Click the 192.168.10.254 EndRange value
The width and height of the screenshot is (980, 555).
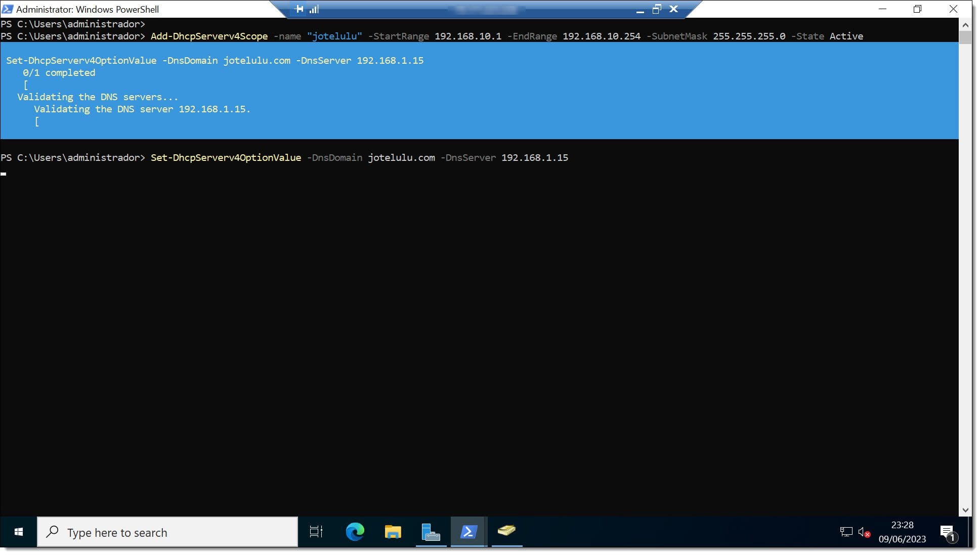(602, 36)
